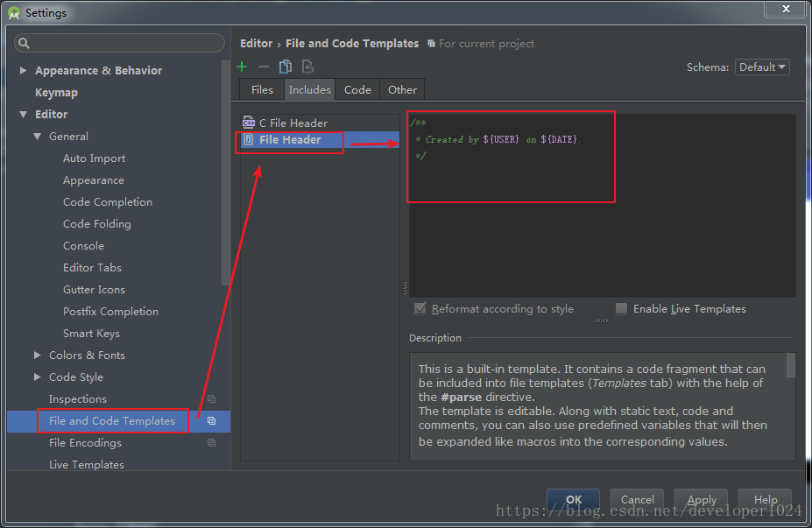
Task: Click the Cancel button
Action: 637,499
